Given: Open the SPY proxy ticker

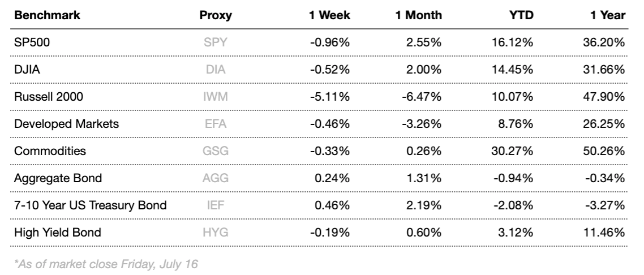Looking at the screenshot, I should 216,42.
